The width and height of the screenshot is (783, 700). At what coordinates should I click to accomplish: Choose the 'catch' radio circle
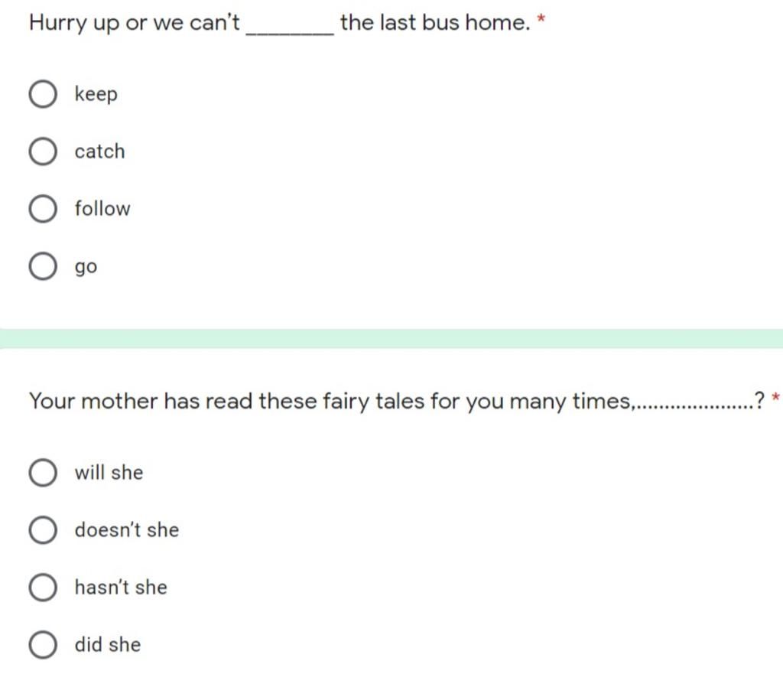(x=43, y=151)
